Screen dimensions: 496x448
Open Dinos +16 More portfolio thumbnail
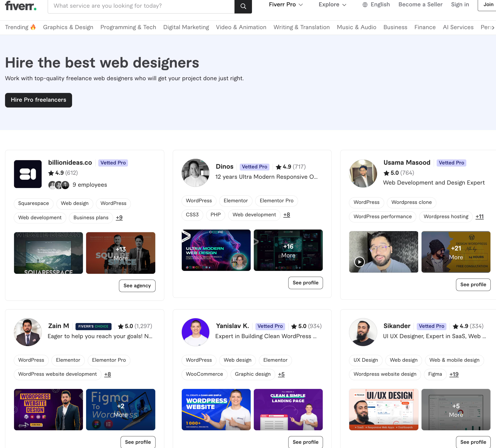click(288, 250)
